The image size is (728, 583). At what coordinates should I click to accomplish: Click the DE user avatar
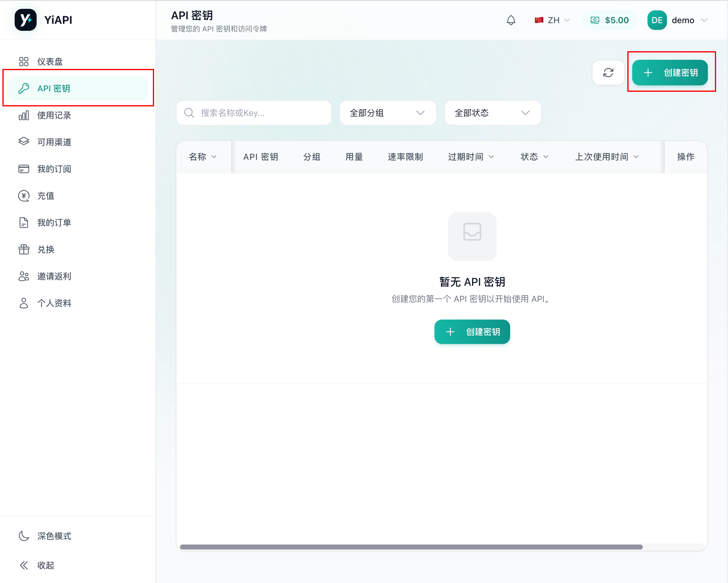[657, 20]
